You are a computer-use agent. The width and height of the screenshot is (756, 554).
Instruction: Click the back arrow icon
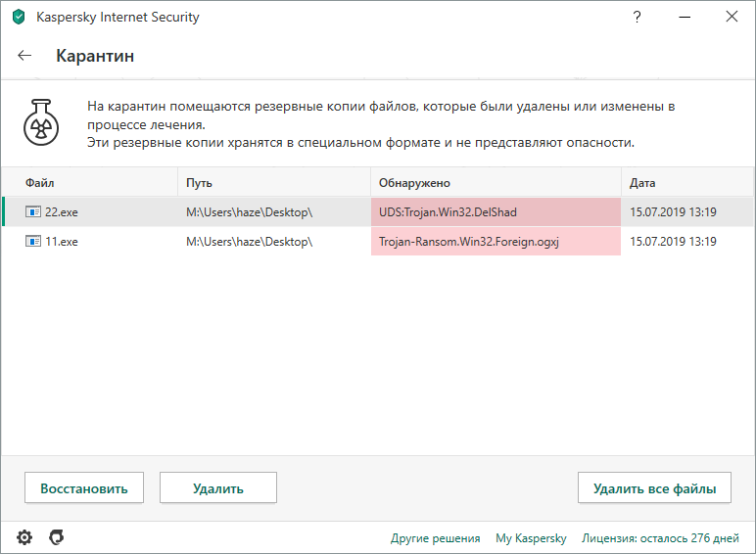pos(25,56)
